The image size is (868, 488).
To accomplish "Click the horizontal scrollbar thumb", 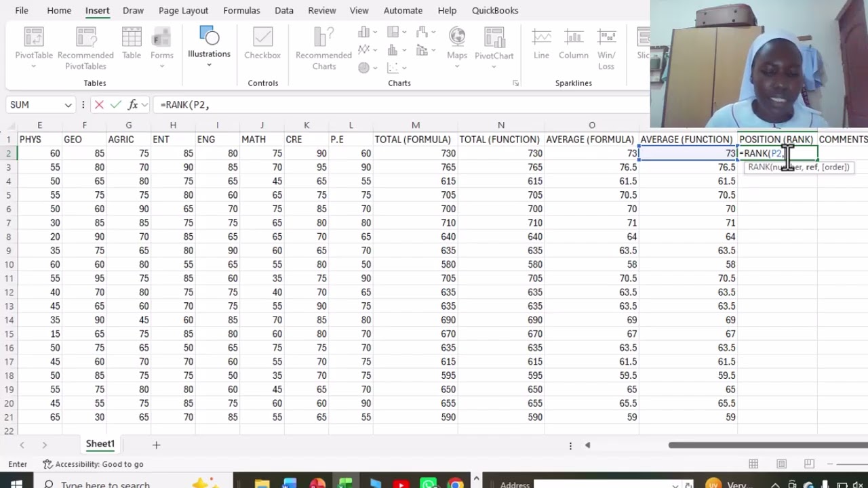I will coord(768,445).
